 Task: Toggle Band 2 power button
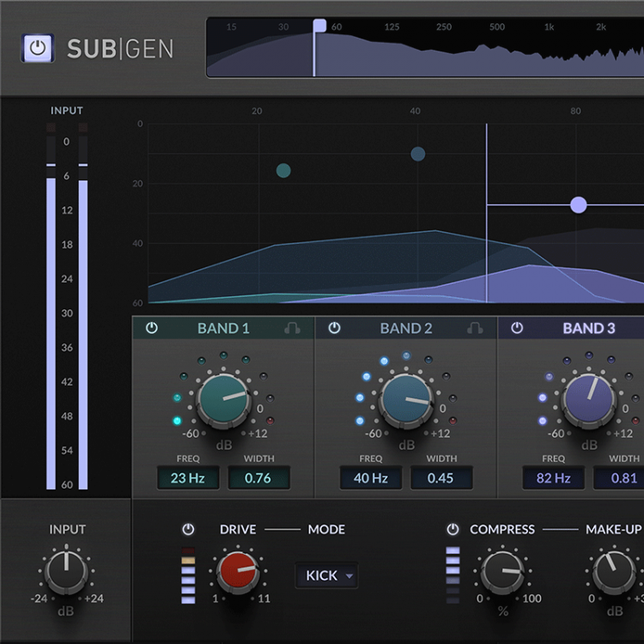(x=335, y=328)
